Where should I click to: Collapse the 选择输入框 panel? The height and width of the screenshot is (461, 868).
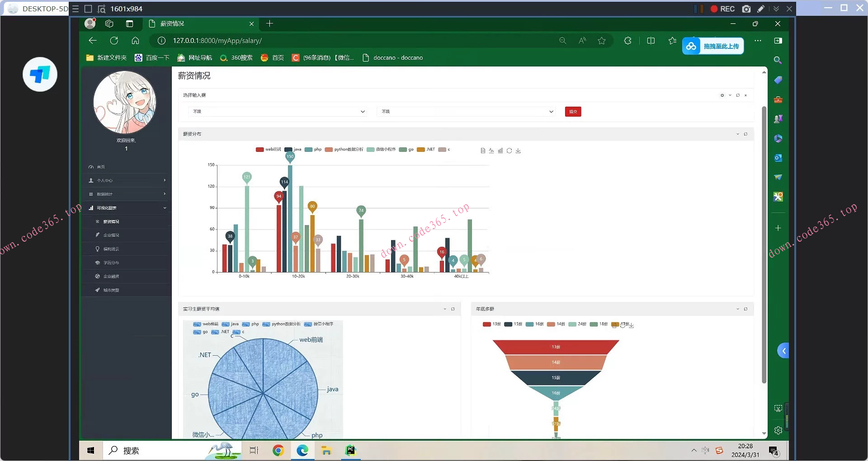(x=730, y=95)
